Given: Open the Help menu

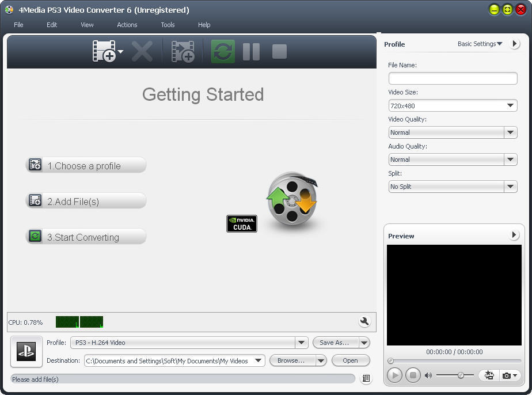Looking at the screenshot, I should point(204,25).
